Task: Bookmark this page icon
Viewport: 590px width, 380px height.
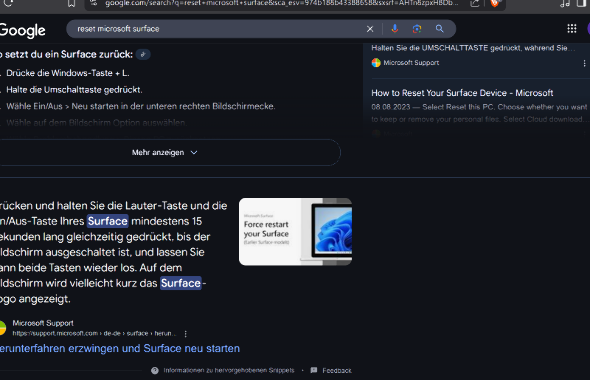Action: 71,3
